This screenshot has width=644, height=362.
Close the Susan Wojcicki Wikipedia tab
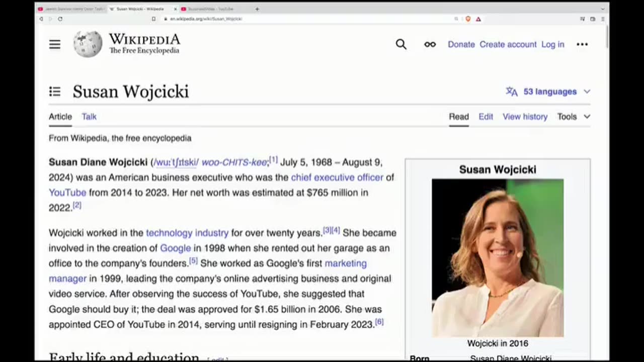pos(176,9)
